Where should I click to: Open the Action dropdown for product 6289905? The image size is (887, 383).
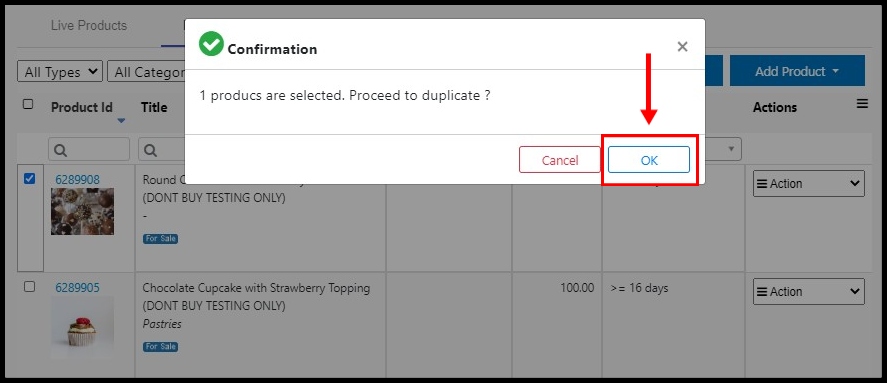point(808,292)
